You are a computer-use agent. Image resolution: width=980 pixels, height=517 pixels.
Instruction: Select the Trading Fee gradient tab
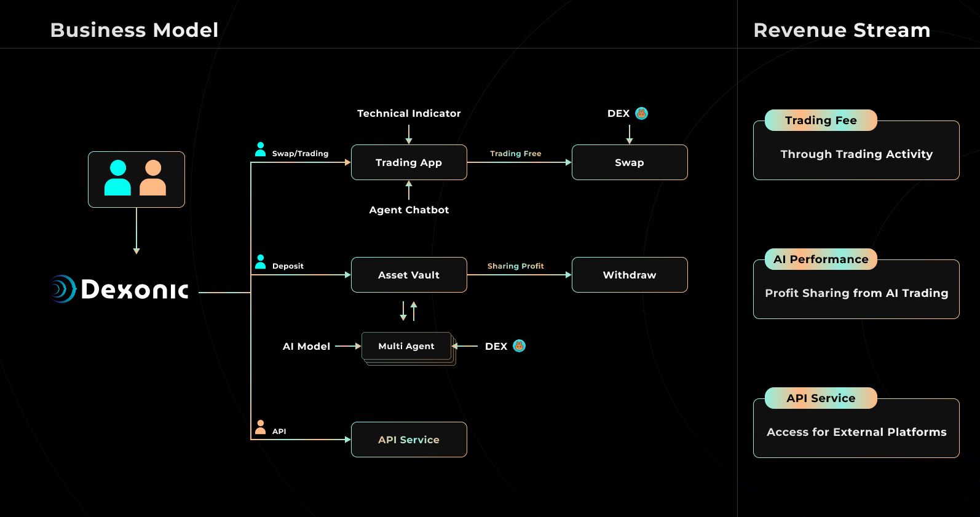tap(821, 120)
